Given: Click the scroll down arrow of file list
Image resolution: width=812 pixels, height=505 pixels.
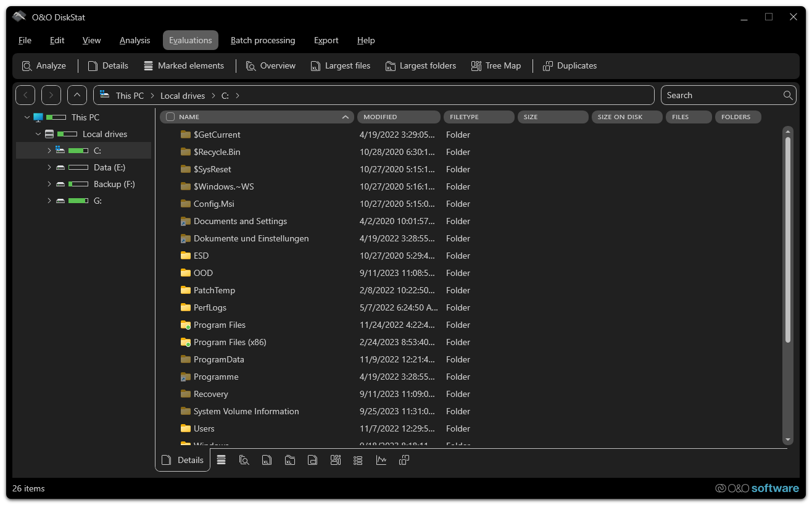Looking at the screenshot, I should tap(787, 440).
